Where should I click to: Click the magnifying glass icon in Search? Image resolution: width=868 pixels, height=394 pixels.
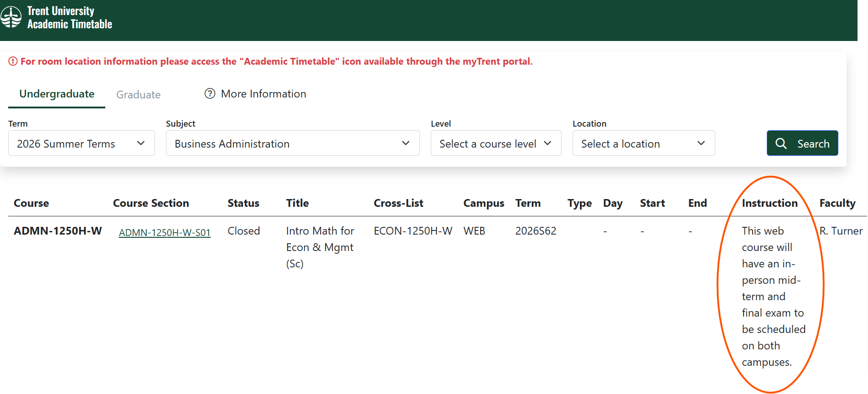click(x=781, y=143)
